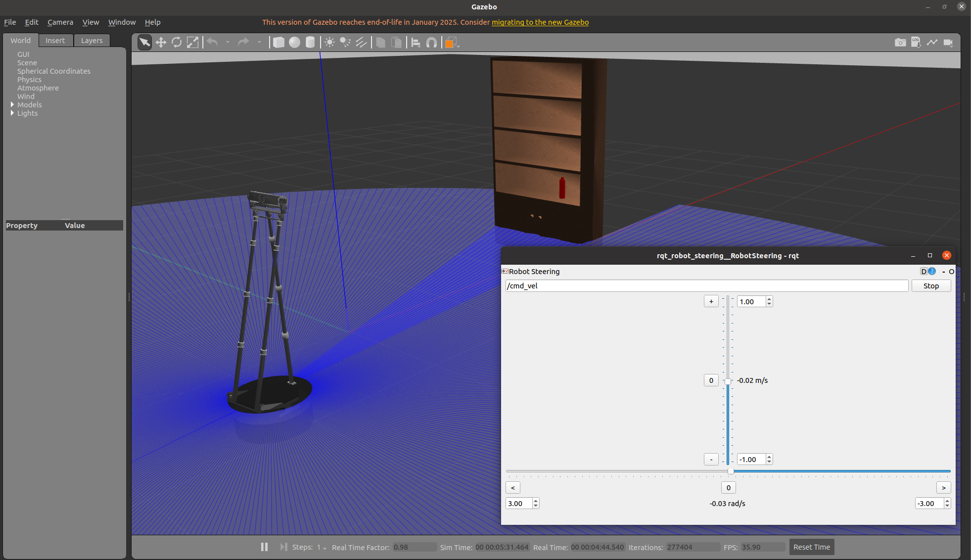Insert a box shape

point(278,43)
